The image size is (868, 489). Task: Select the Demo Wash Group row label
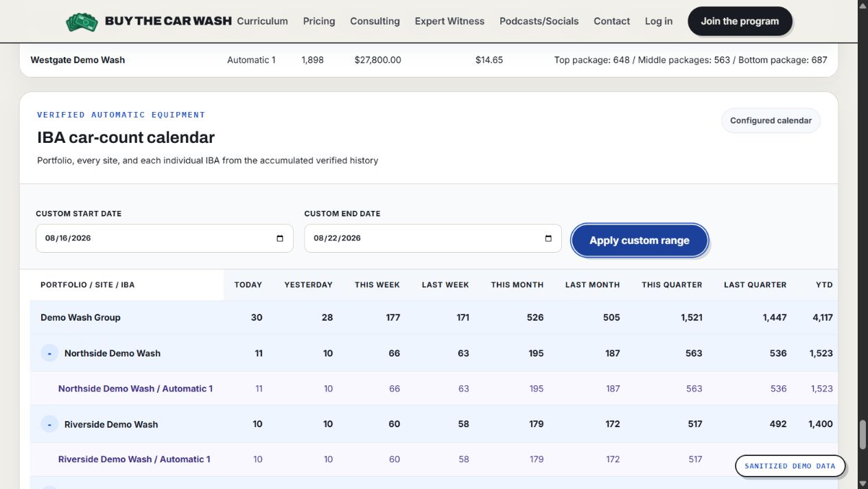[x=80, y=317]
